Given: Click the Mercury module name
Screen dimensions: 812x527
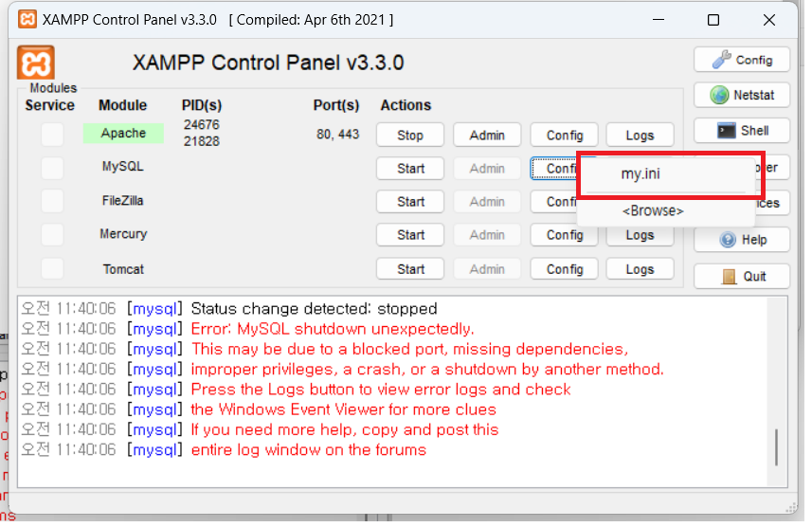Looking at the screenshot, I should [123, 234].
